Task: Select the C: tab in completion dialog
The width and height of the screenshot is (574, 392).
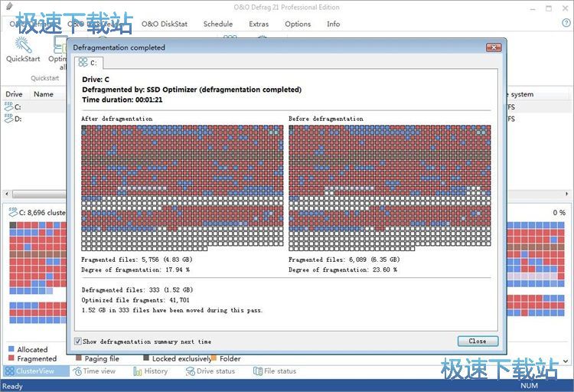Action: pyautogui.click(x=89, y=63)
